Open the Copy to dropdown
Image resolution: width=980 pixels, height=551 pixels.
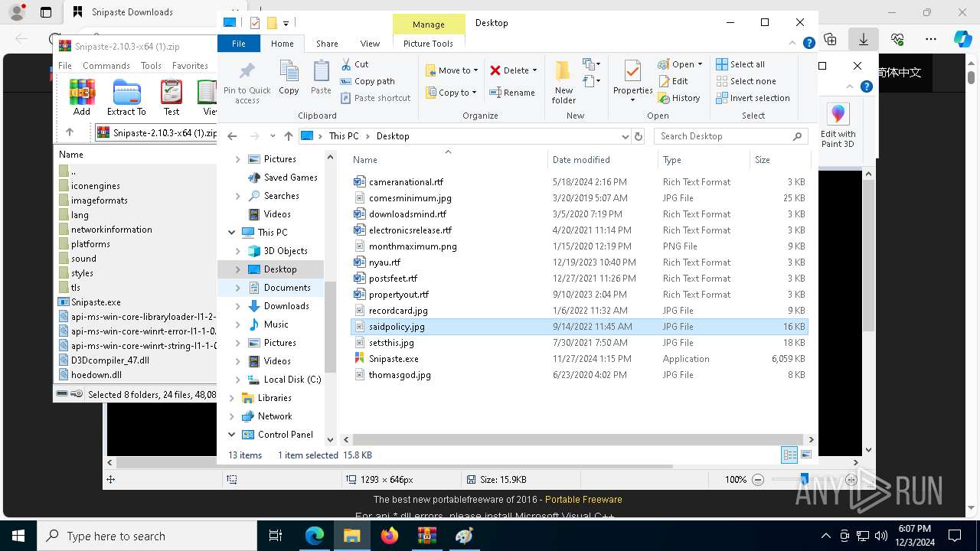(452, 93)
